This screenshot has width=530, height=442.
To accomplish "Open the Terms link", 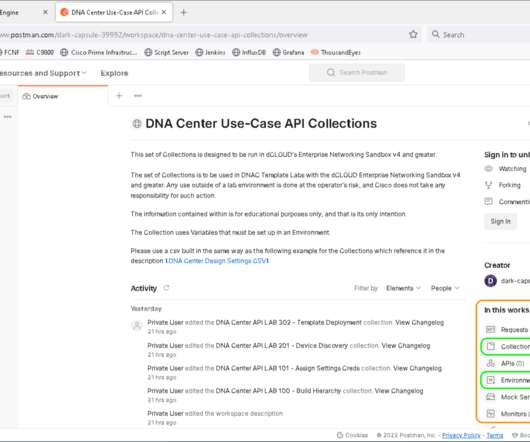I will (x=495, y=435).
